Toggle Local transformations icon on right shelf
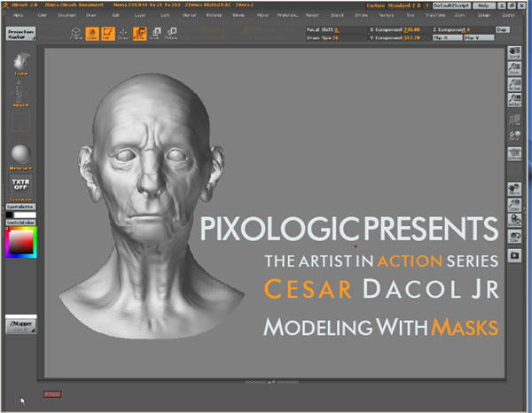The width and height of the screenshot is (532, 413). (x=514, y=136)
